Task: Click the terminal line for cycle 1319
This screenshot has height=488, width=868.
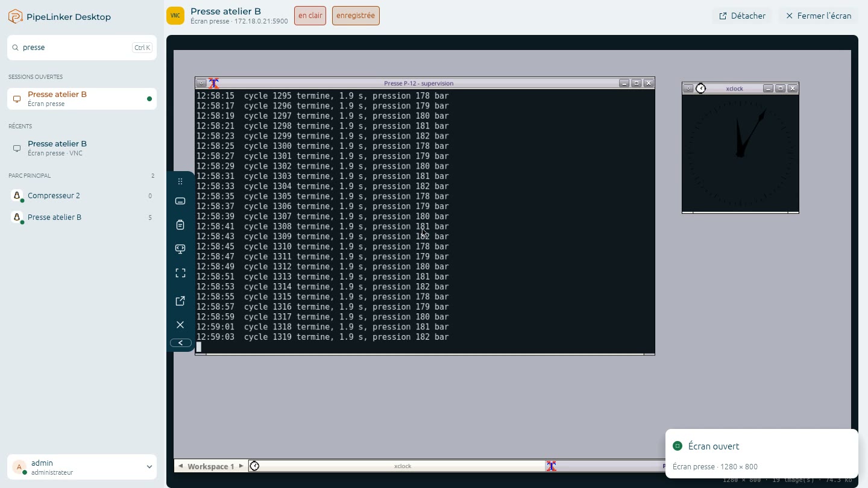Action: click(x=322, y=337)
